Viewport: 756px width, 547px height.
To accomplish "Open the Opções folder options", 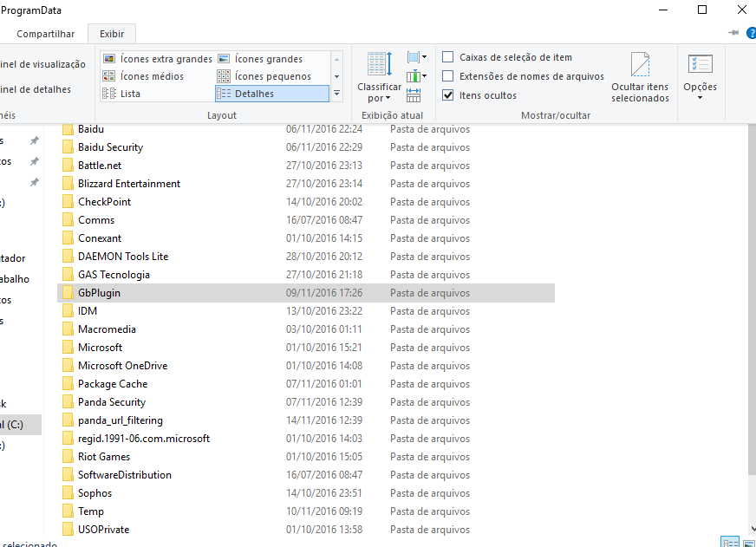I will 700,77.
